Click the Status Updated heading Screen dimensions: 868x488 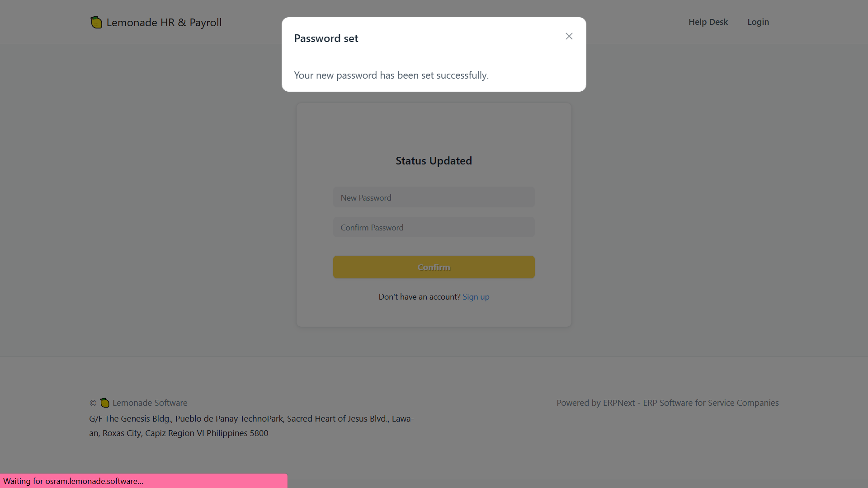click(434, 161)
